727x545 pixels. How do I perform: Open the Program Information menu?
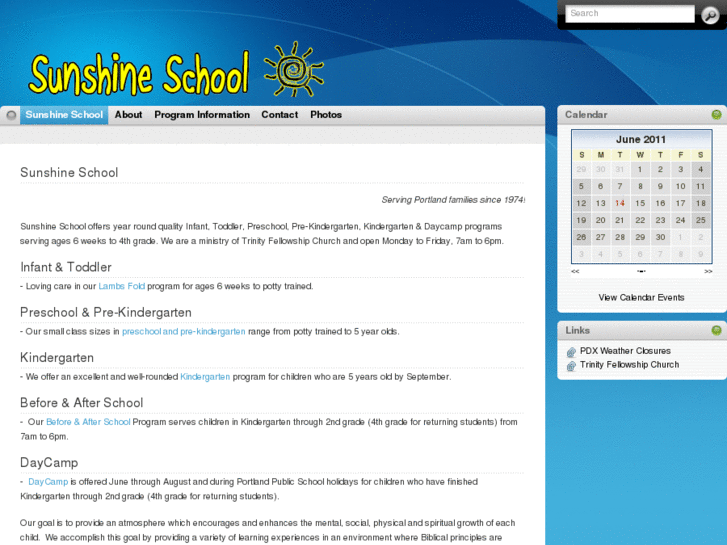click(202, 115)
